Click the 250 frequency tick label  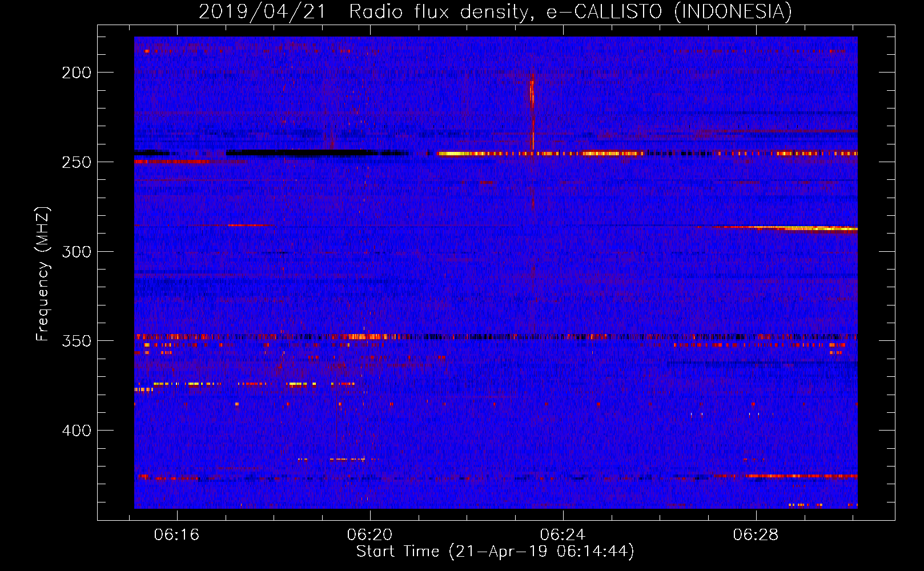pyautogui.click(x=77, y=162)
